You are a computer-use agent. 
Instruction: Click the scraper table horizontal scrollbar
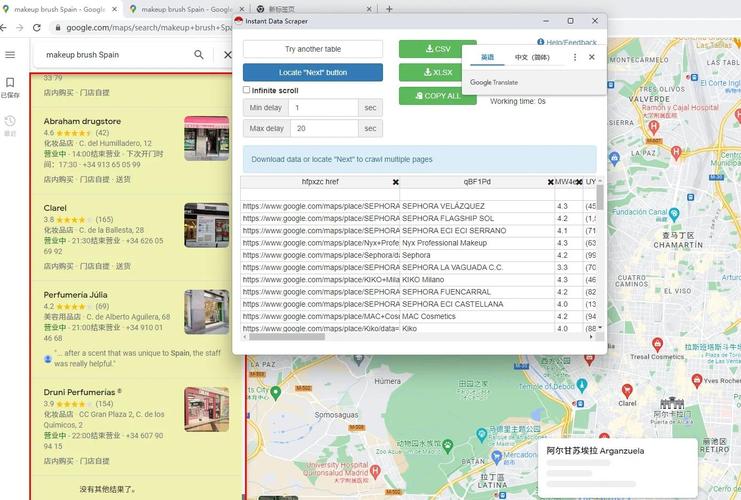287,337
